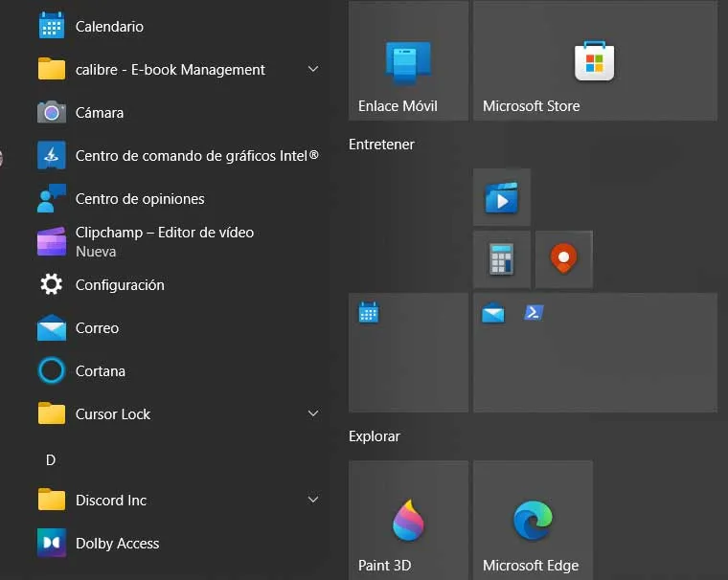The image size is (728, 580).
Task: Launch the Paint 3D tile
Action: point(409,520)
